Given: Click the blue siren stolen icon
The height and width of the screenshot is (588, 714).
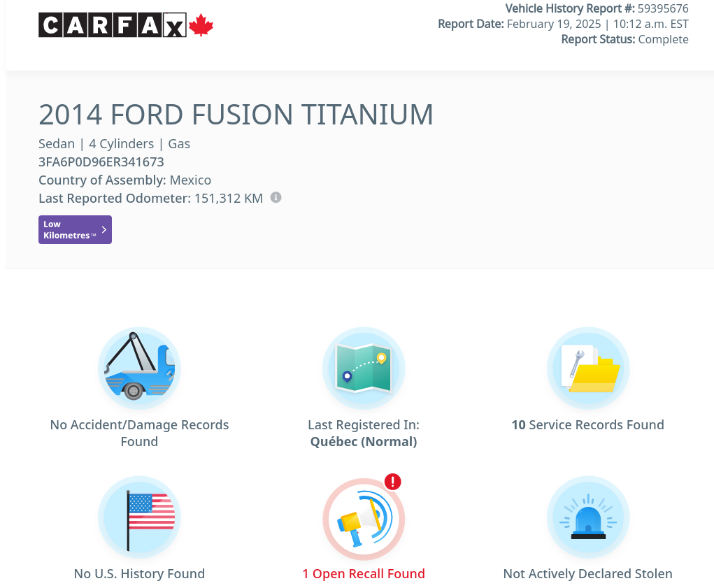Looking at the screenshot, I should pos(588,517).
